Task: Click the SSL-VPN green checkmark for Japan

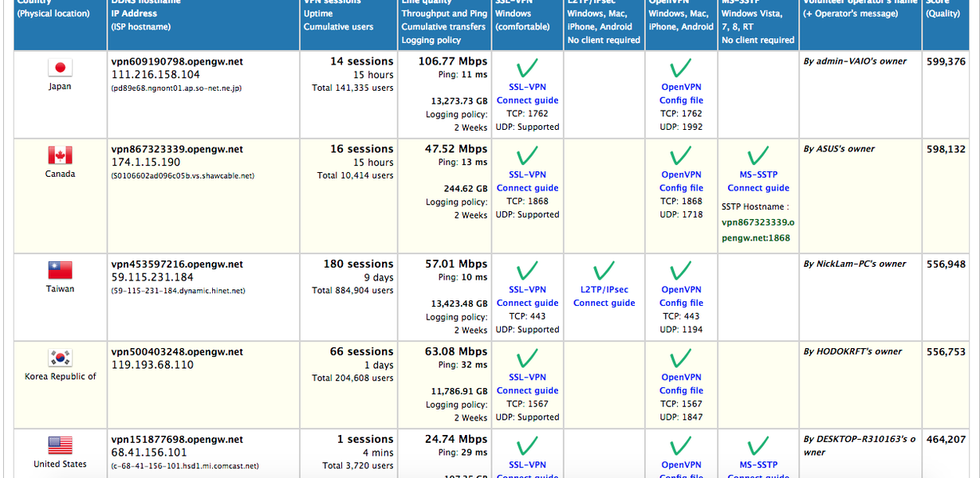Action: click(527, 68)
